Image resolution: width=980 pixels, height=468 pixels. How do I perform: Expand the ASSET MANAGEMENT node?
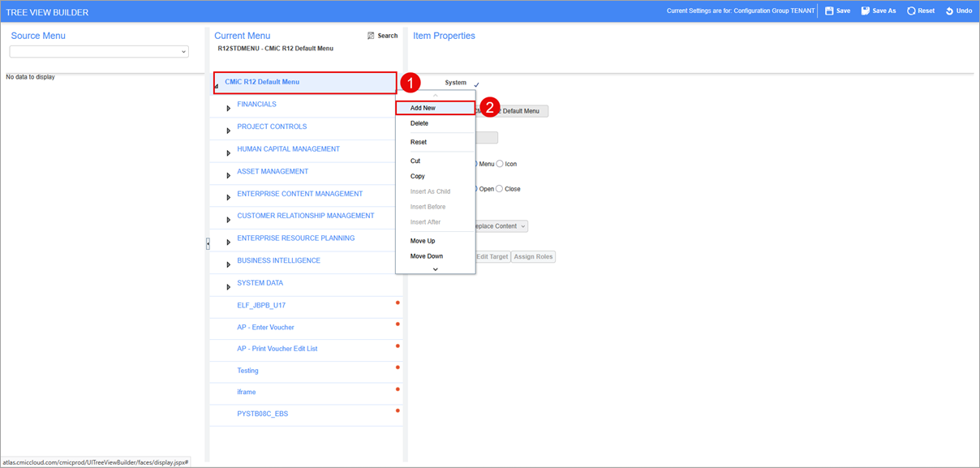229,175
